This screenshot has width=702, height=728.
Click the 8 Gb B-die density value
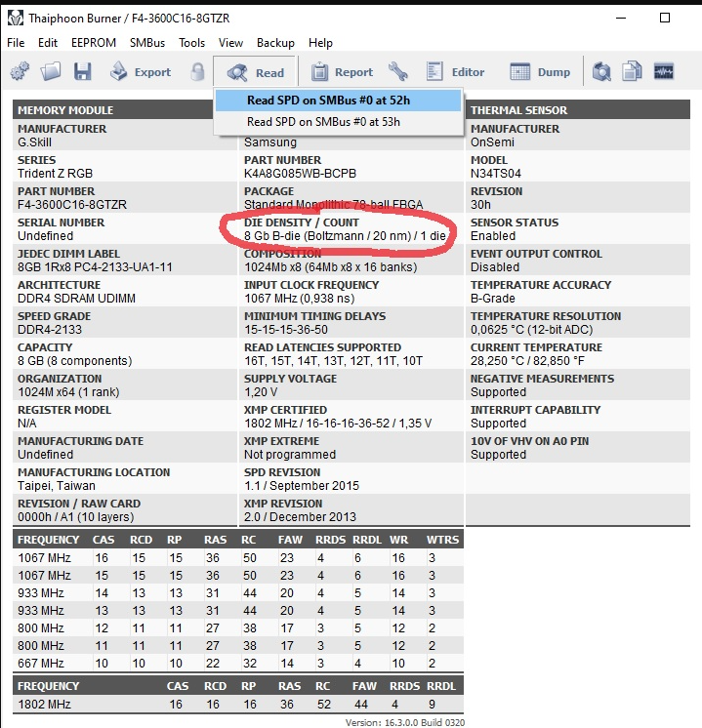(346, 236)
